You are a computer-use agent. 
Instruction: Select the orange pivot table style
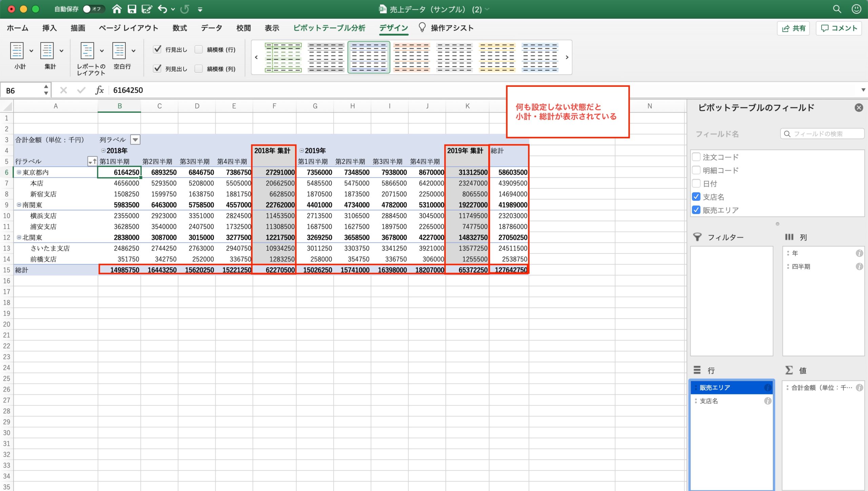click(x=412, y=57)
